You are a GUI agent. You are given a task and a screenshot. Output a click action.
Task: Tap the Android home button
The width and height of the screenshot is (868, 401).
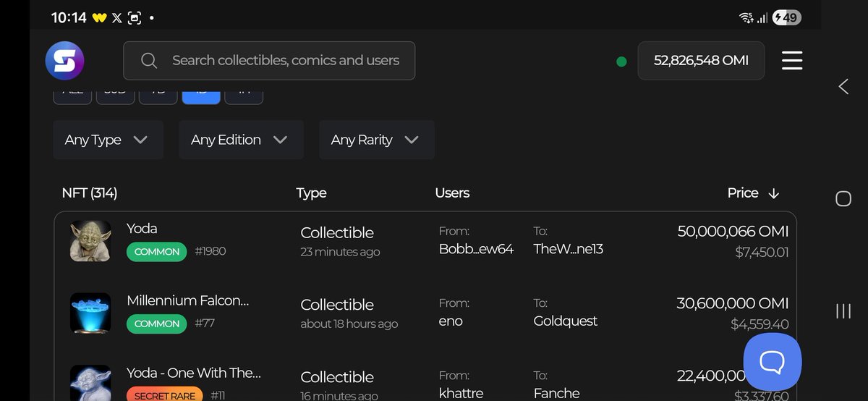(x=843, y=198)
